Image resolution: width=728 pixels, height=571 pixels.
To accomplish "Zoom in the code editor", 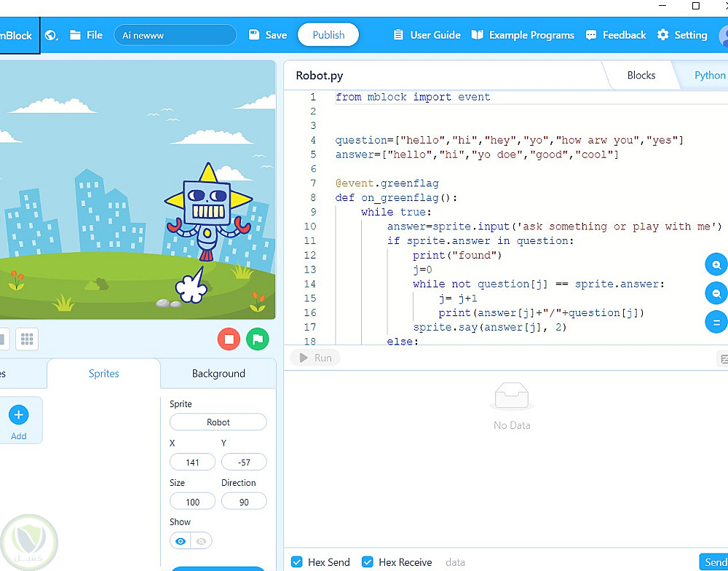I will tap(716, 265).
